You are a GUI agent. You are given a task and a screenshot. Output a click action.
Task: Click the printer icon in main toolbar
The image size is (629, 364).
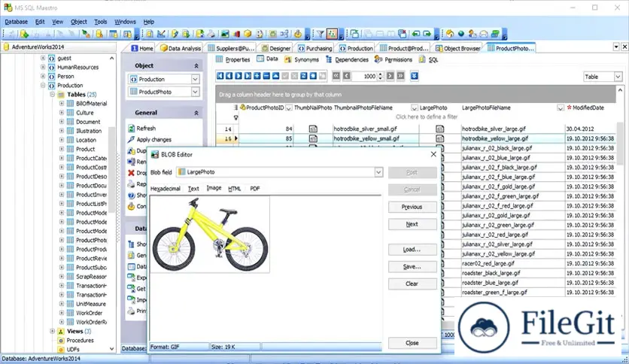coord(211,34)
